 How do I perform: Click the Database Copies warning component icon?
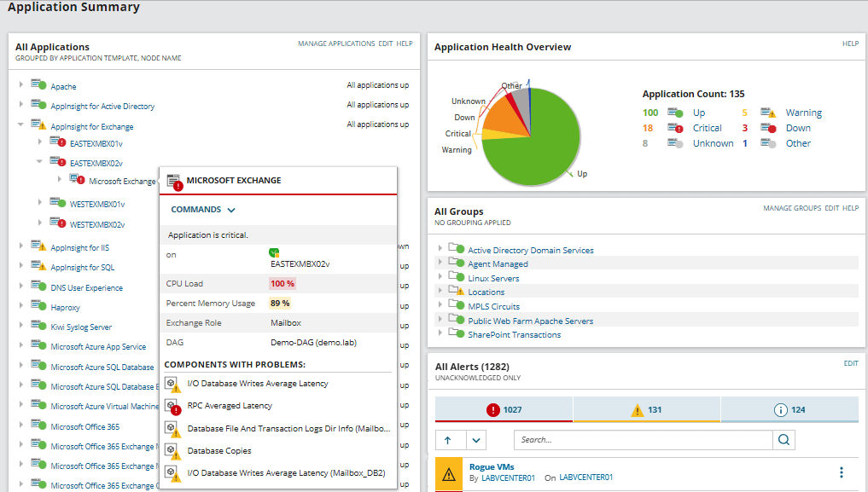[173, 452]
